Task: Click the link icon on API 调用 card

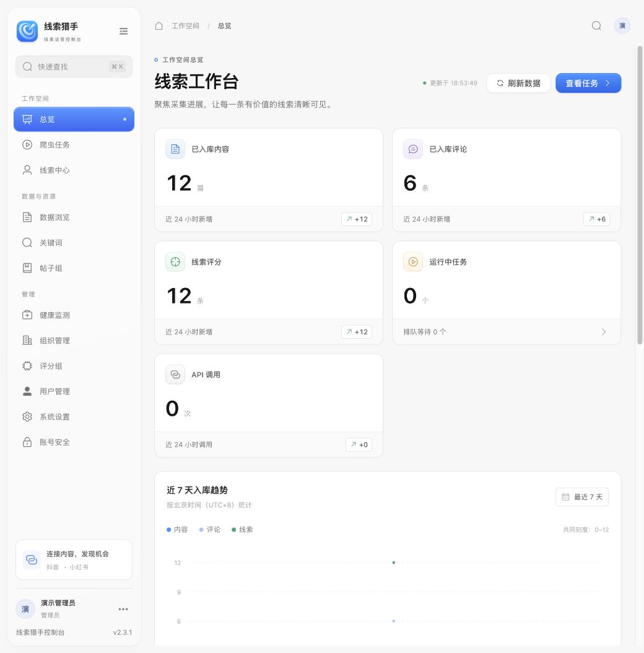Action: pos(175,375)
